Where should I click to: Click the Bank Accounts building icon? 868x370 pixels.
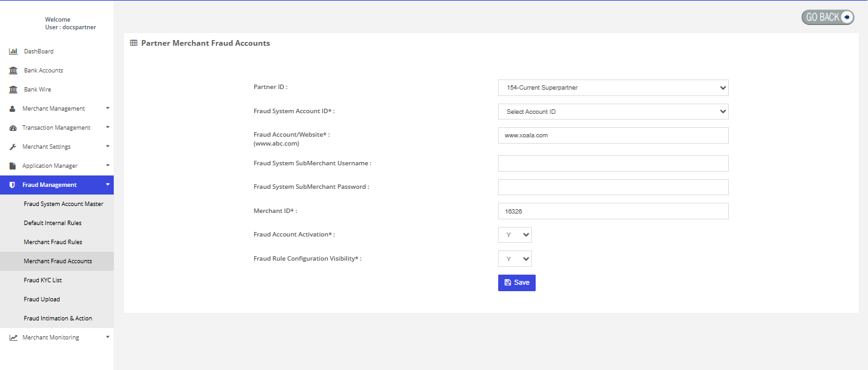pyautogui.click(x=13, y=71)
